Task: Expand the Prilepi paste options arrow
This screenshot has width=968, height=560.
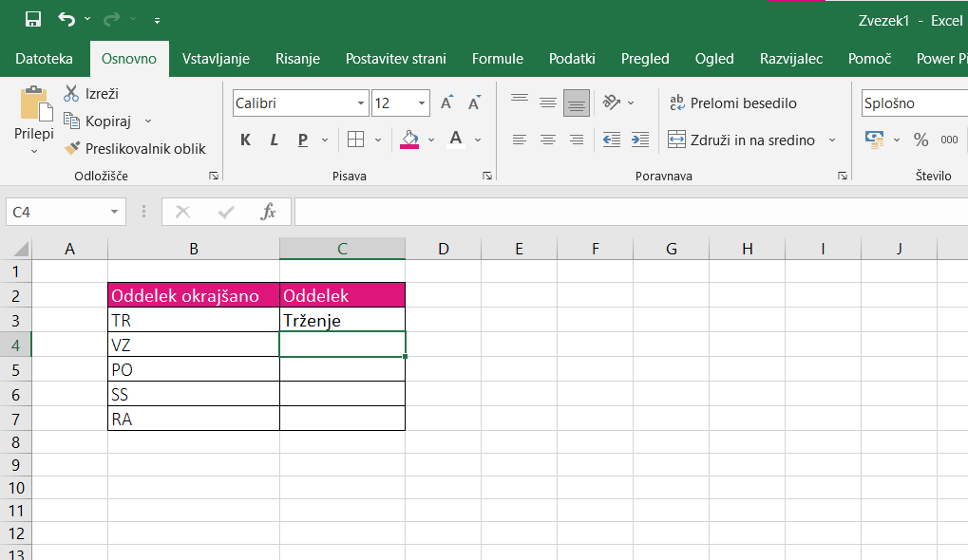Action: (34, 151)
